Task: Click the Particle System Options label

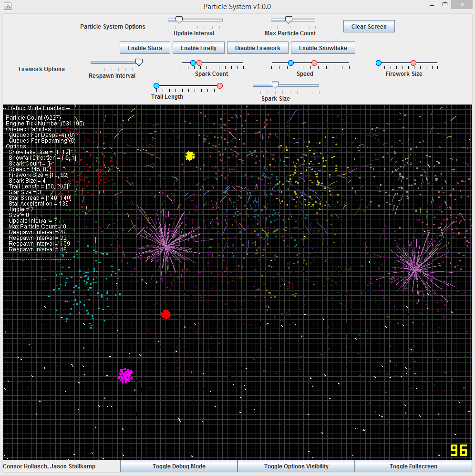Action: [113, 26]
